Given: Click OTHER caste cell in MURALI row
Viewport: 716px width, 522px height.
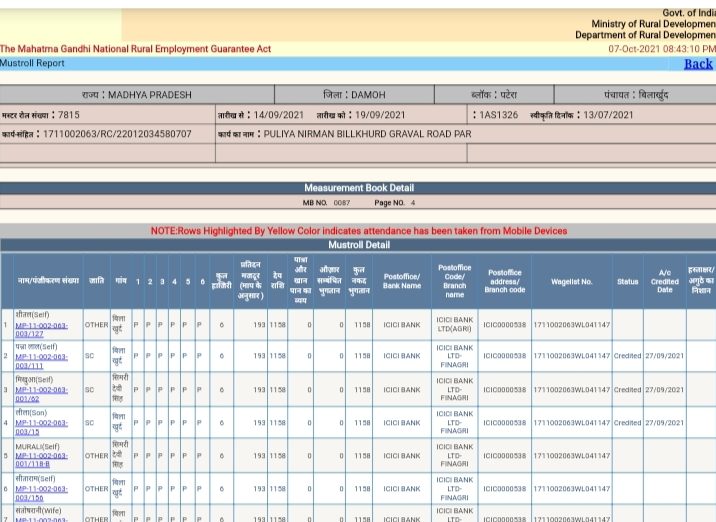Looking at the screenshot, I should coord(96,456).
